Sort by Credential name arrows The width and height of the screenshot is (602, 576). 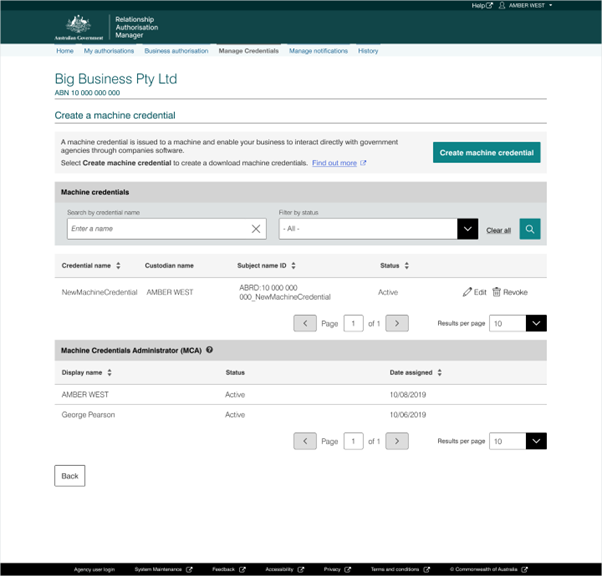tap(118, 266)
